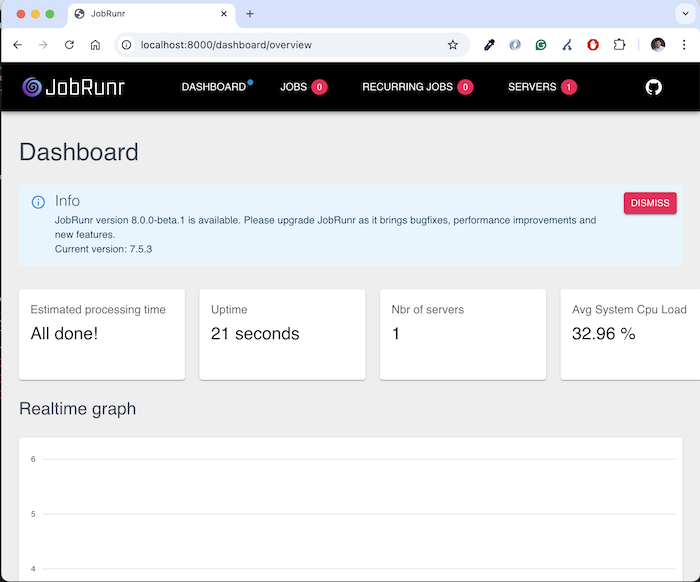View site information icon in address bar
Viewport: 700px width, 582px height.
[127, 45]
